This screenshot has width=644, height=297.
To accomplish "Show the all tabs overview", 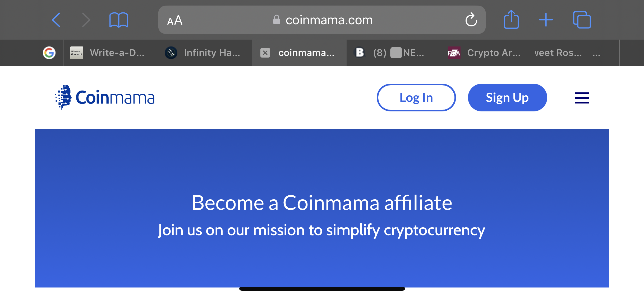I will (582, 20).
